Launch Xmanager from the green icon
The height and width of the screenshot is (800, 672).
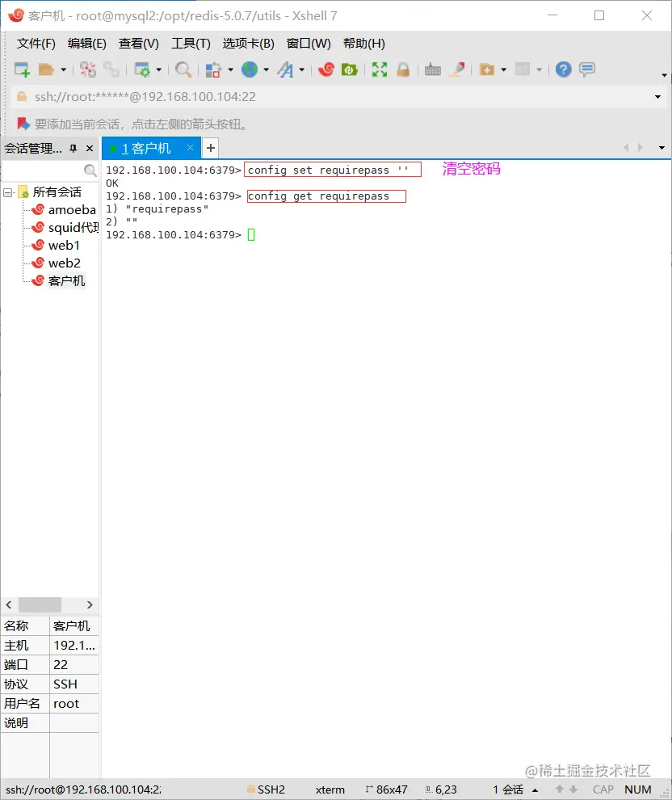(x=349, y=69)
